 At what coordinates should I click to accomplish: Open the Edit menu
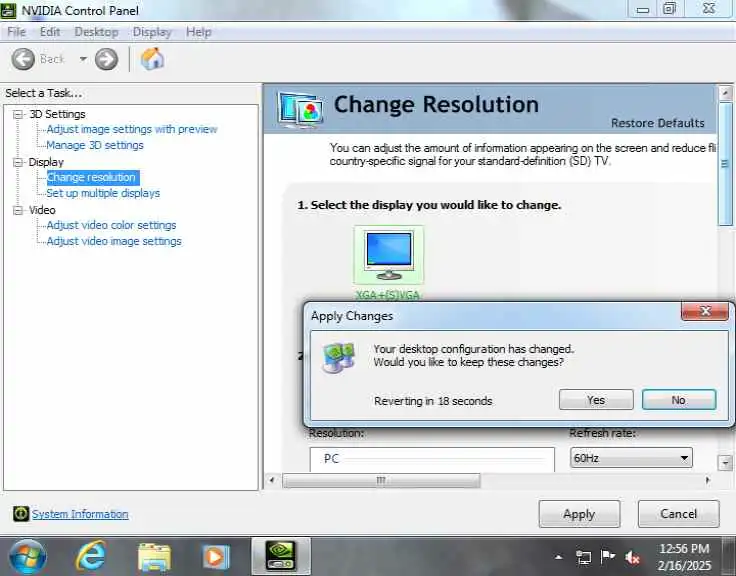point(50,32)
